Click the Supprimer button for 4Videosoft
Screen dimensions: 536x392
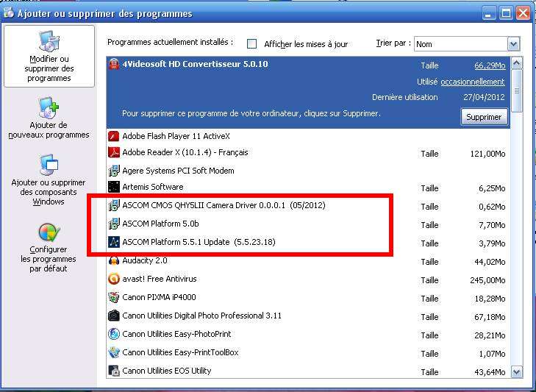(x=484, y=117)
